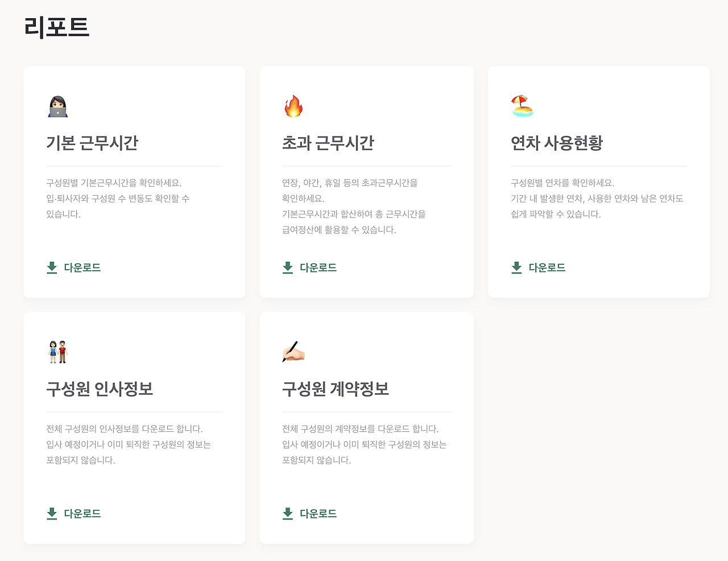This screenshot has width=728, height=561.
Task: Click download arrow icon under 기본 근무시간
Action: (52, 267)
